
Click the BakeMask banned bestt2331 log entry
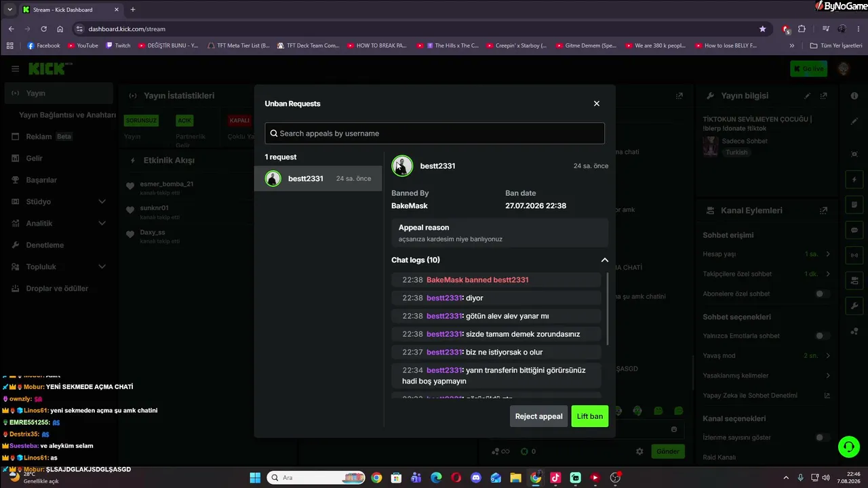496,280
